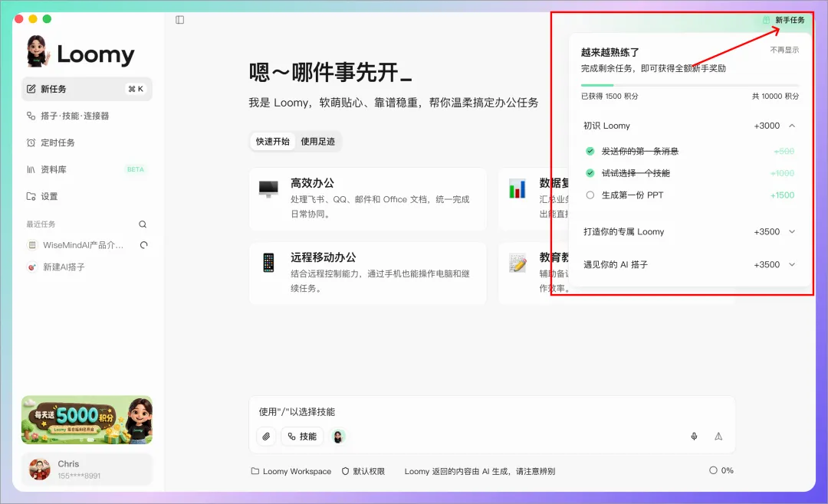Click the Chris user avatar
The height and width of the screenshot is (504, 828).
(40, 470)
